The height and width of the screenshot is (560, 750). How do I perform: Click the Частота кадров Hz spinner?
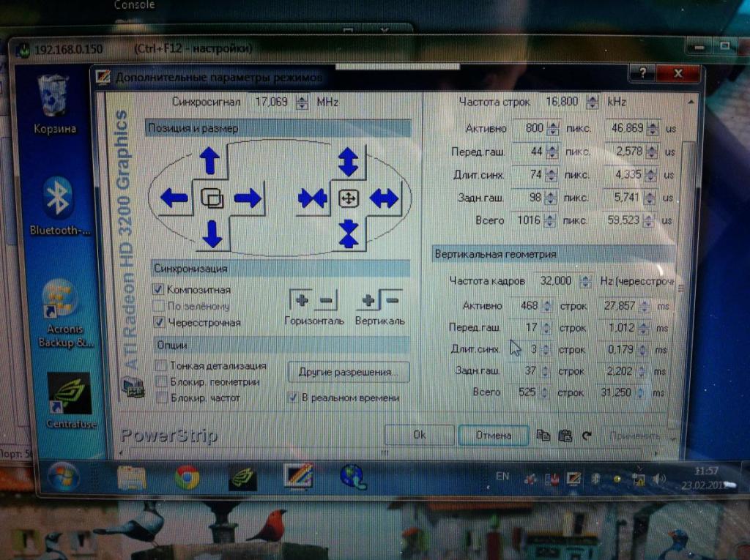pyautogui.click(x=584, y=281)
